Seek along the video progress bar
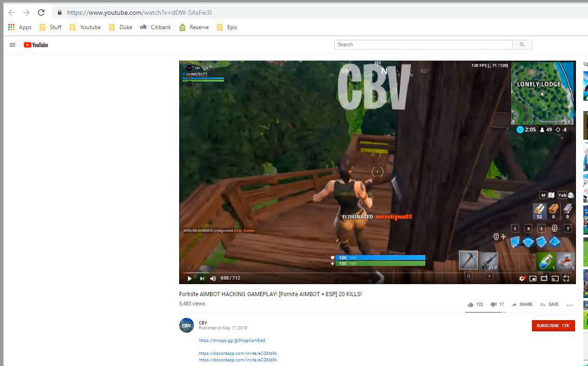 (x=377, y=273)
